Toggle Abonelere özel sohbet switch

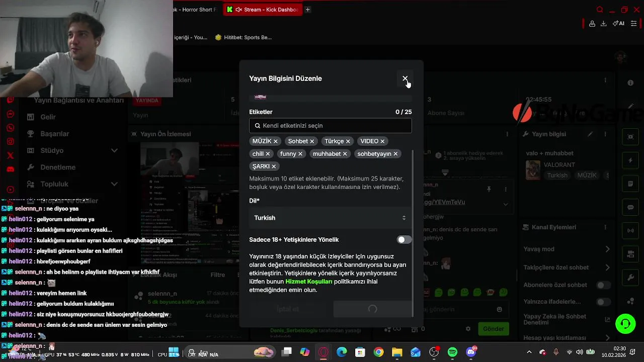603,285
